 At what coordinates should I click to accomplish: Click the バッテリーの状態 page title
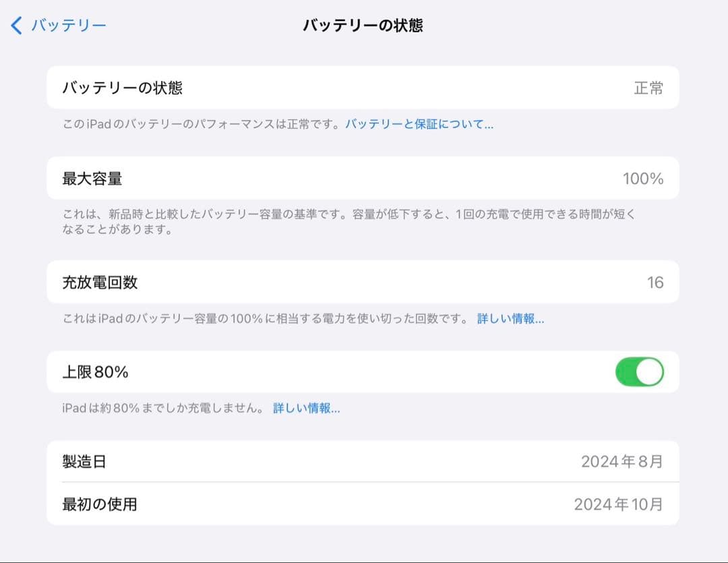[x=364, y=24]
